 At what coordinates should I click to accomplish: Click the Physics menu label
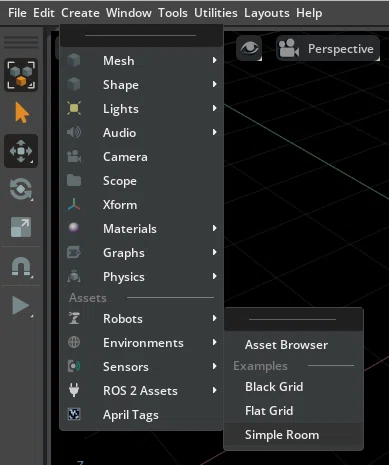point(124,277)
